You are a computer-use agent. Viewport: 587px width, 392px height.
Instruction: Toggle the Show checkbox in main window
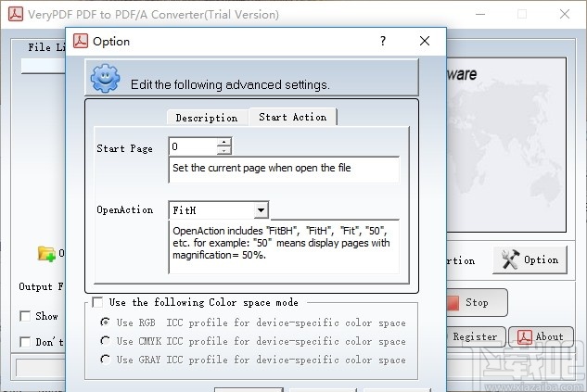coord(25,316)
